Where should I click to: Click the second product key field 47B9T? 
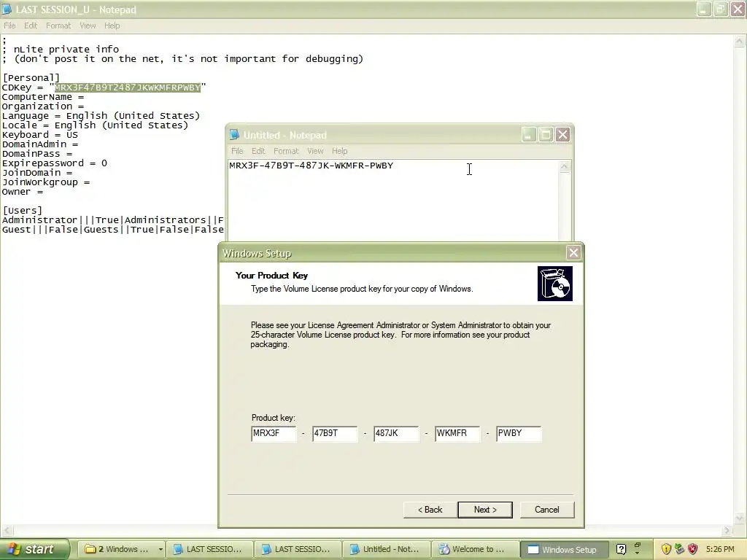coord(335,433)
